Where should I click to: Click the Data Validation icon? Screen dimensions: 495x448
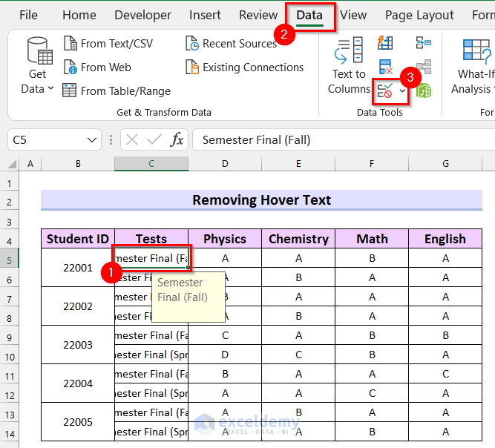[385, 91]
